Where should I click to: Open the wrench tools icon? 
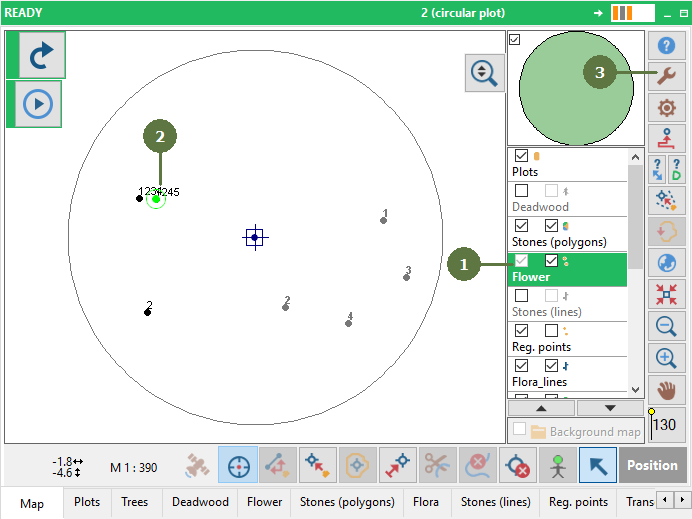pos(666,76)
